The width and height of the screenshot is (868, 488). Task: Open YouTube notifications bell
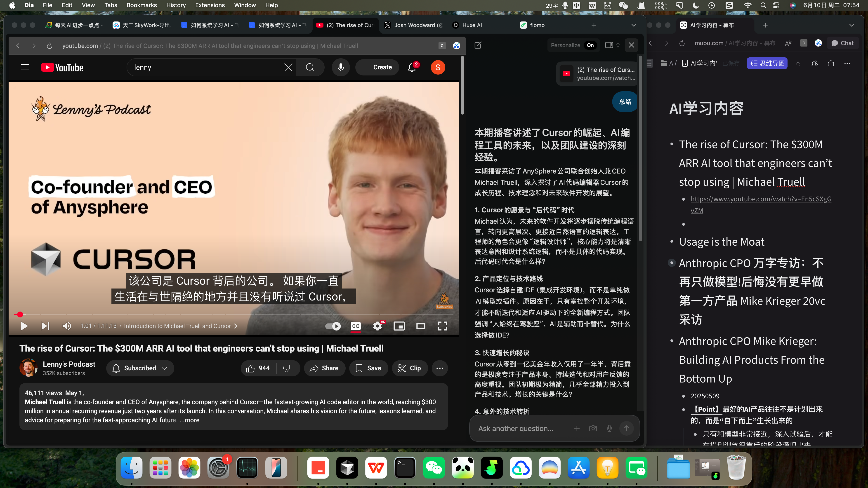coord(412,67)
